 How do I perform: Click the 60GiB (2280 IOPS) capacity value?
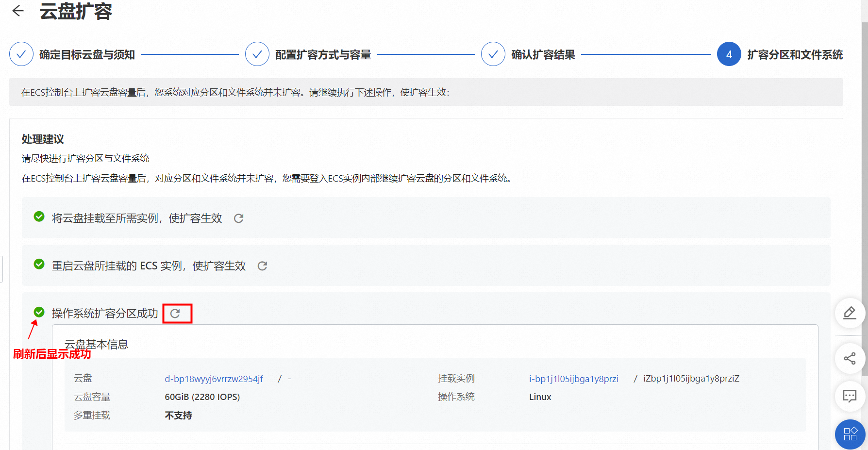202,397
